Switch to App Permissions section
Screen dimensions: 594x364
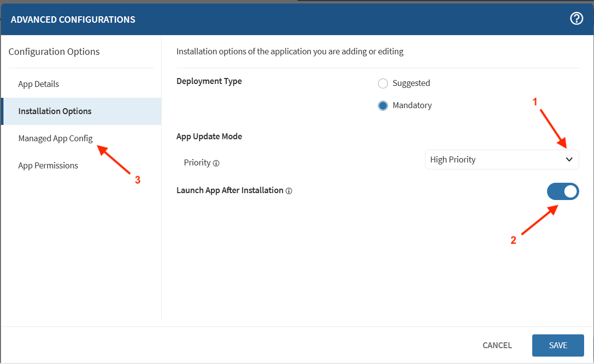(48, 165)
